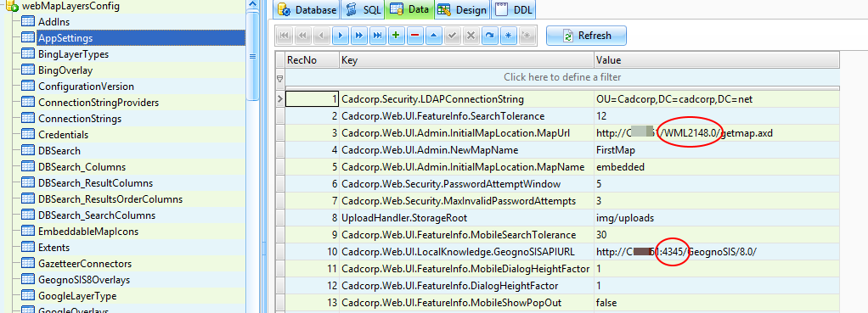Viewport: 868px width, 313px height.
Task: Go to next record with the navigator arrow
Action: pos(341,36)
